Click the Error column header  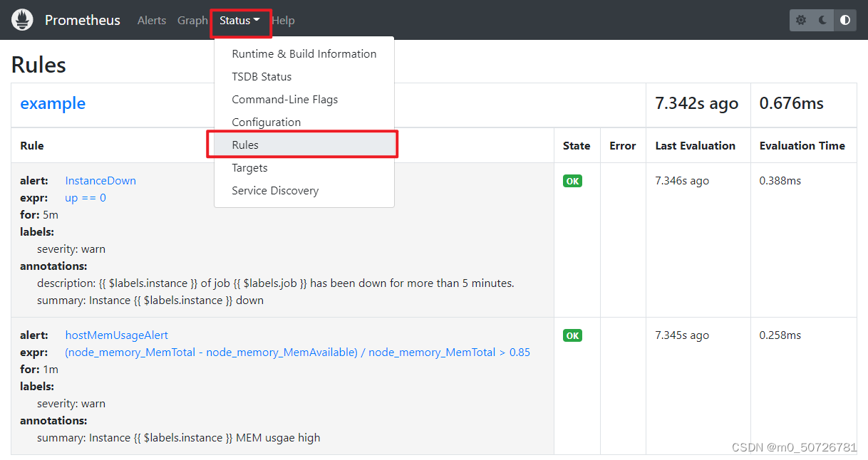coord(623,146)
